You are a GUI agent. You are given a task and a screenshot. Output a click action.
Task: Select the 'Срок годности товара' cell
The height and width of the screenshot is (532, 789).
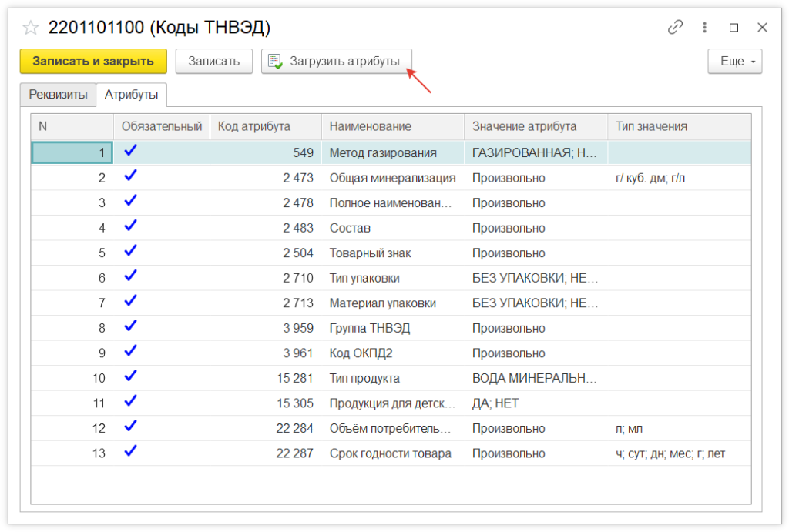coord(392,453)
